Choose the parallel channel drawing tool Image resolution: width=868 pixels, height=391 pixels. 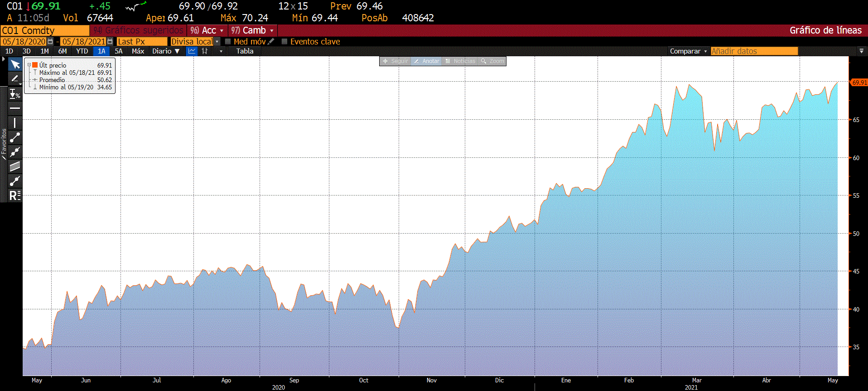tap(15, 166)
